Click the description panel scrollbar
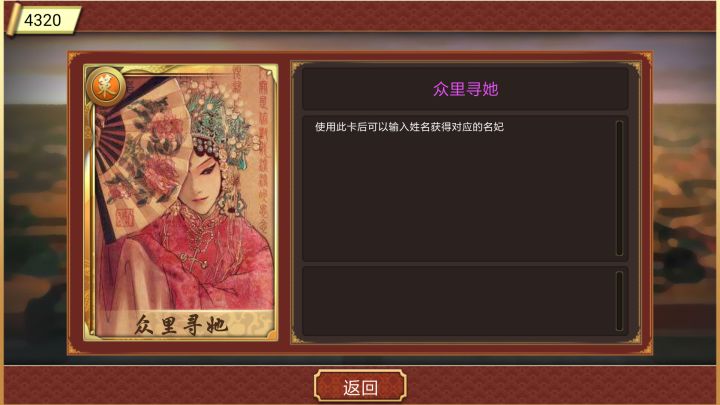720x405 pixels. tap(619, 188)
